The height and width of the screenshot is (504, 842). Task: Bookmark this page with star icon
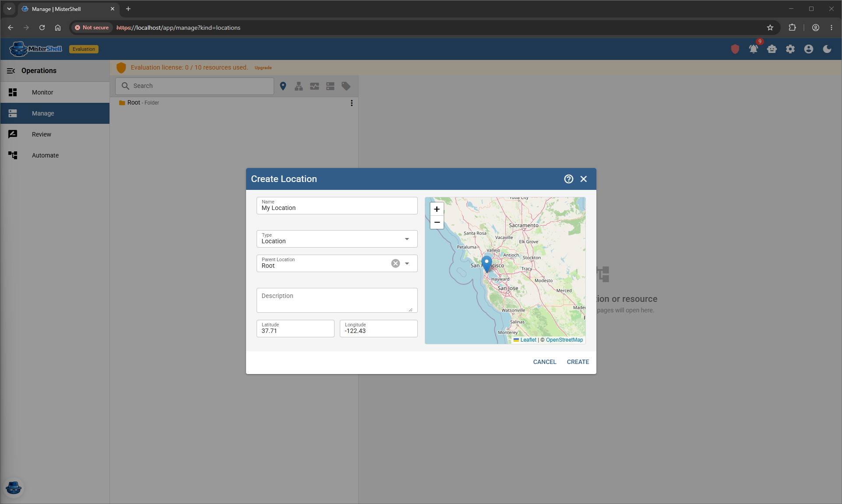point(770,28)
